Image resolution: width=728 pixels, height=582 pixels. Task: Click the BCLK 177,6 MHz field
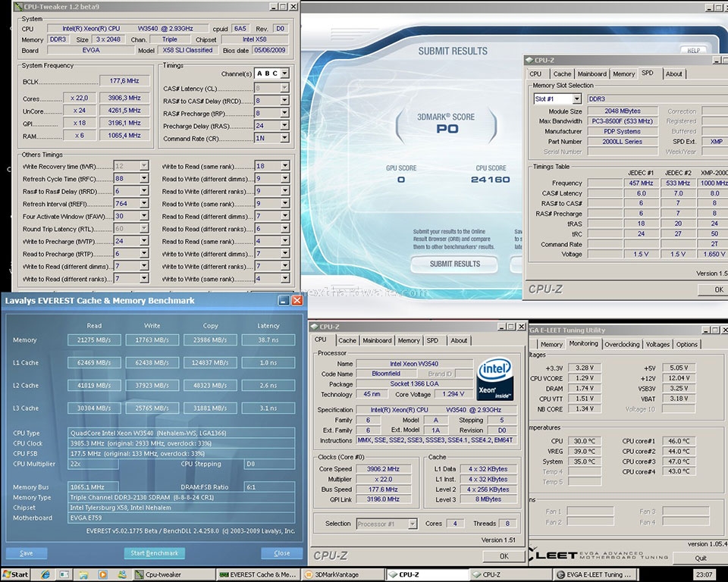(124, 81)
